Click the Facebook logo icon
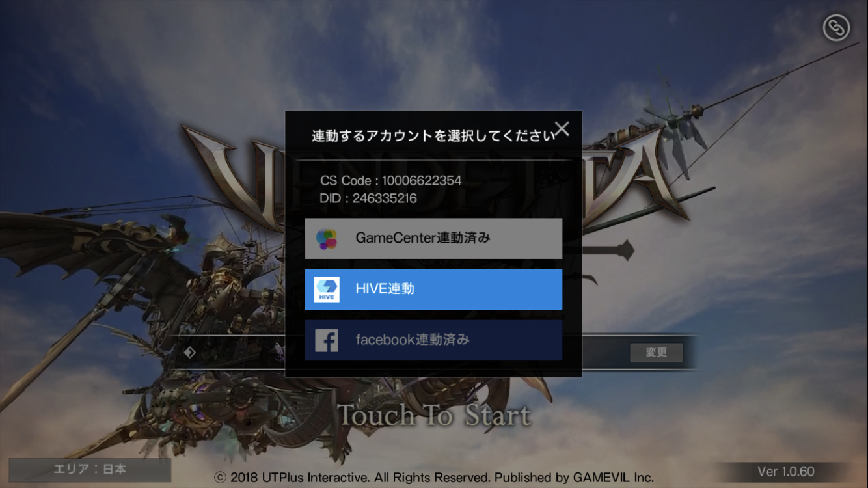Screen dimensions: 868x488 pos(327,340)
